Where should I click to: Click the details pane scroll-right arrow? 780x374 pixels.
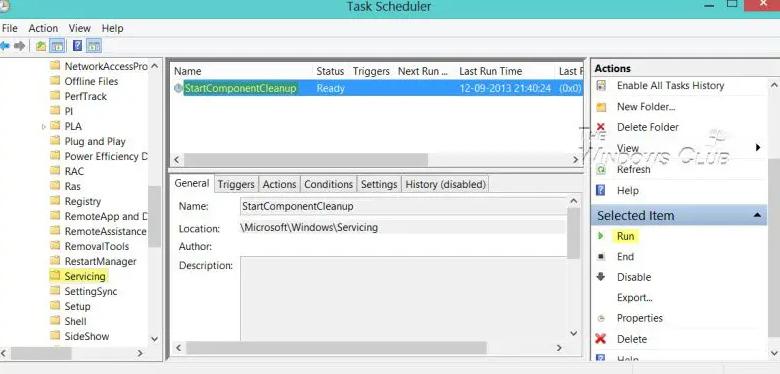coord(559,348)
